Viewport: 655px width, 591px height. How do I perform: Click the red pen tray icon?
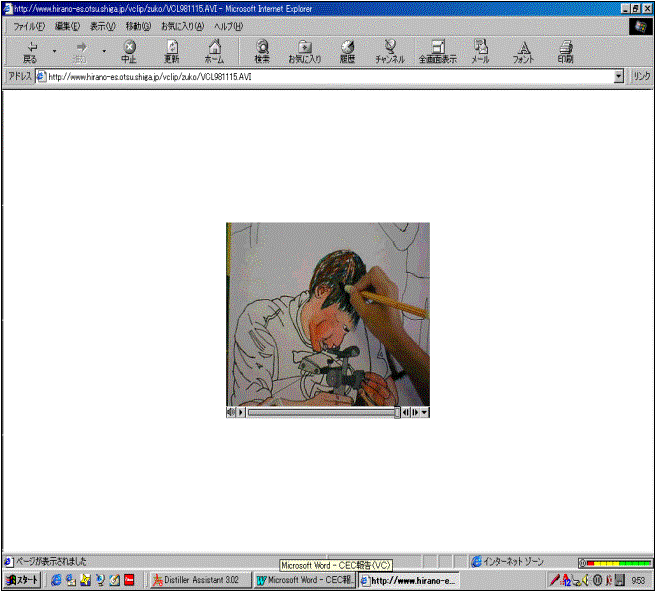click(x=554, y=580)
